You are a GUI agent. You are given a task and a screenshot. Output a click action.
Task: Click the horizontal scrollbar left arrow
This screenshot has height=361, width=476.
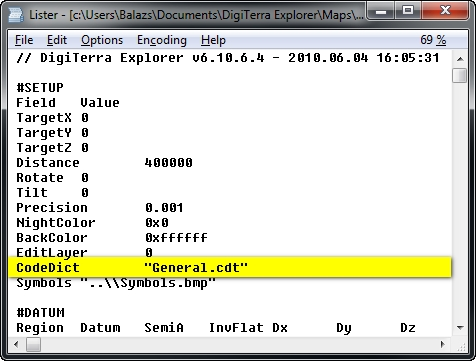pyautogui.click(x=16, y=344)
